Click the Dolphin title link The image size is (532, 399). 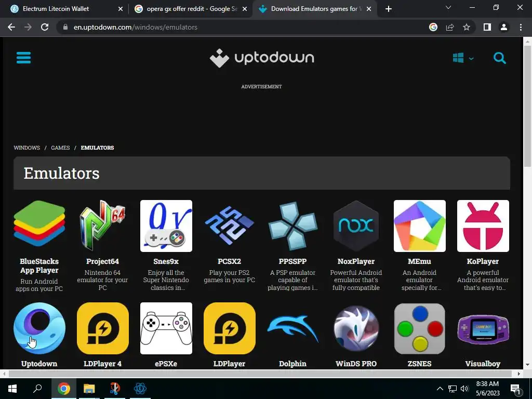293,364
